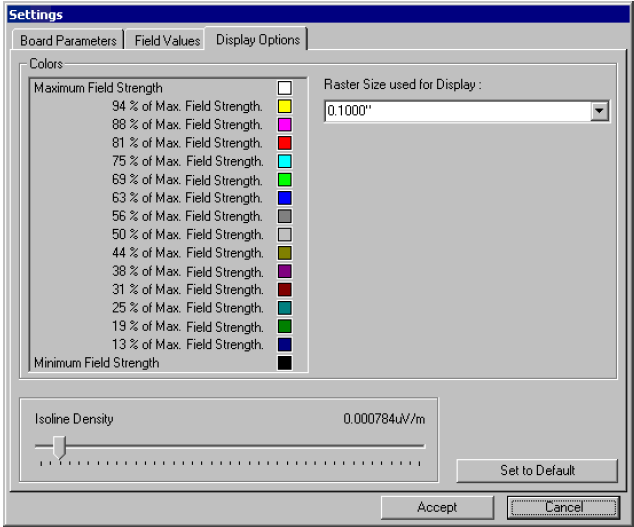Select the "25 % of Max. Field Strength." row text
The image size is (634, 527).
coord(188,308)
